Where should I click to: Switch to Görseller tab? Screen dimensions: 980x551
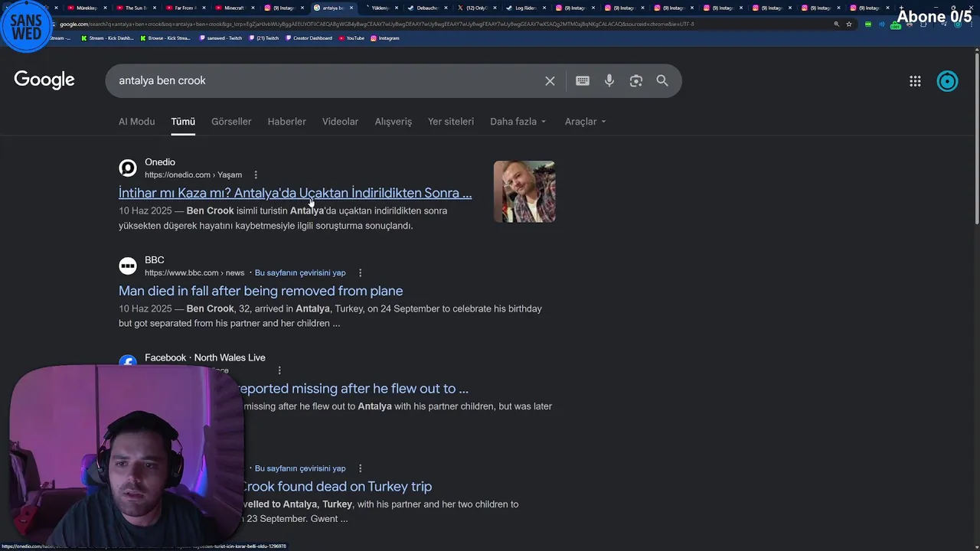pyautogui.click(x=231, y=122)
